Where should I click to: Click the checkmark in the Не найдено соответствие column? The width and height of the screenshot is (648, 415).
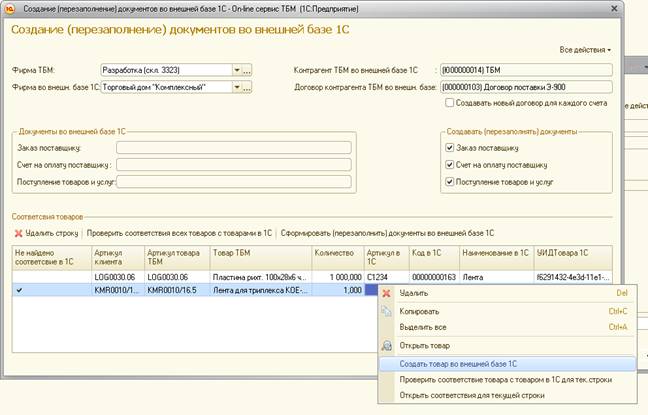[19, 291]
